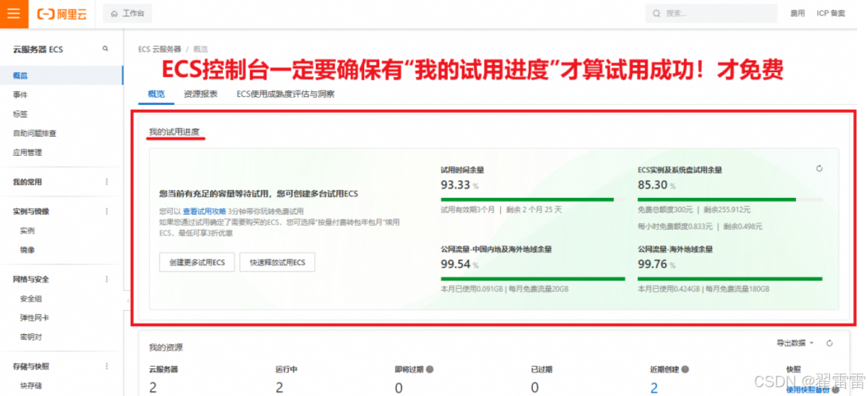Select 概览 in the left sidebar

[61, 76]
